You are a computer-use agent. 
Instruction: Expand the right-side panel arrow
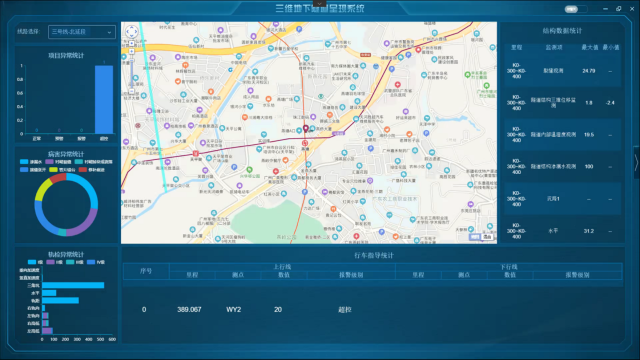click(x=636, y=162)
